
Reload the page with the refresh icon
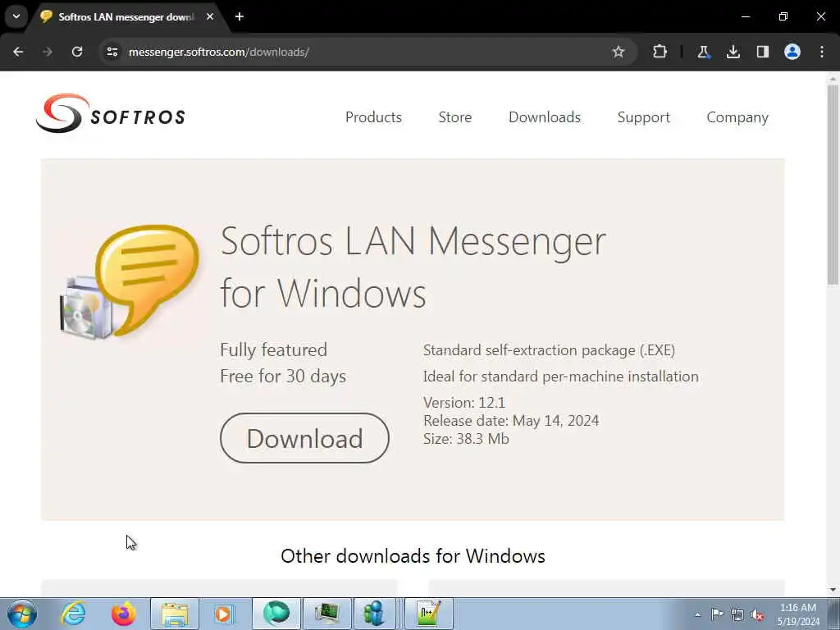(x=77, y=52)
